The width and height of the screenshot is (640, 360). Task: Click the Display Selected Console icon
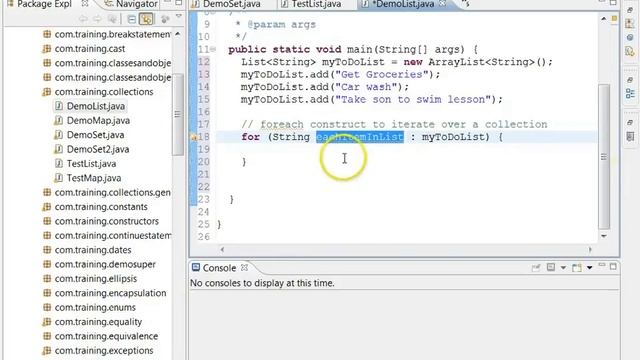tap(551, 267)
